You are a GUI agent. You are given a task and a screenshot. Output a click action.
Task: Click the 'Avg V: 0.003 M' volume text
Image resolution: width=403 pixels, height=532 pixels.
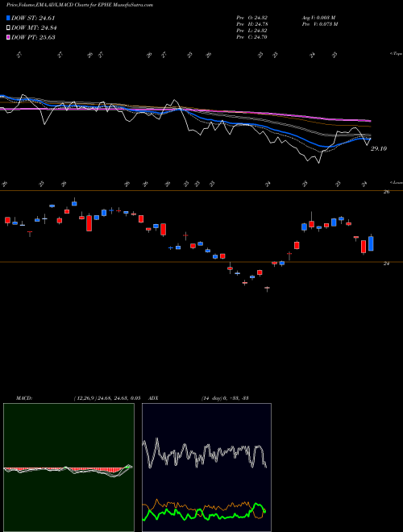(318, 18)
